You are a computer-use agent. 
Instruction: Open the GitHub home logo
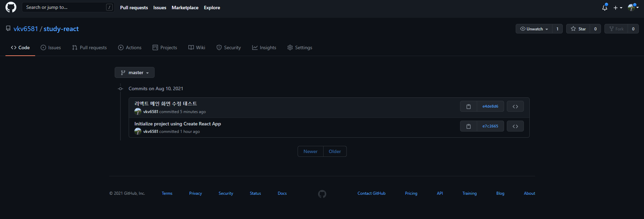[x=11, y=7]
